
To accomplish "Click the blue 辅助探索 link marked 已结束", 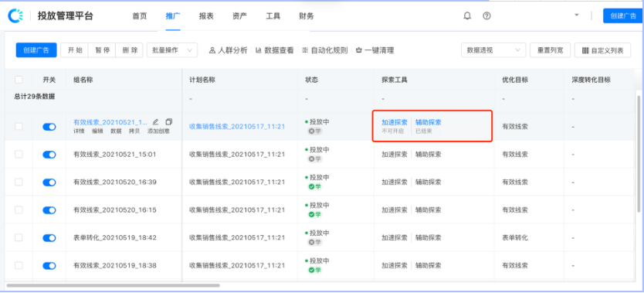I will click(x=429, y=122).
